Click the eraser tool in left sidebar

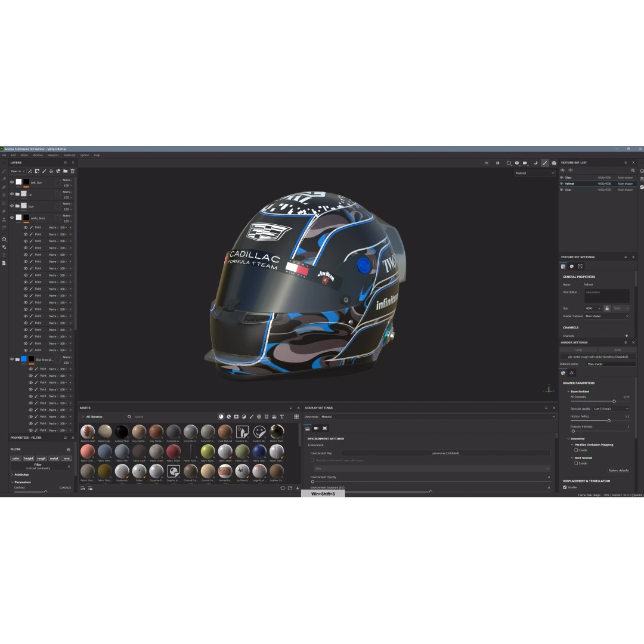coord(4,179)
